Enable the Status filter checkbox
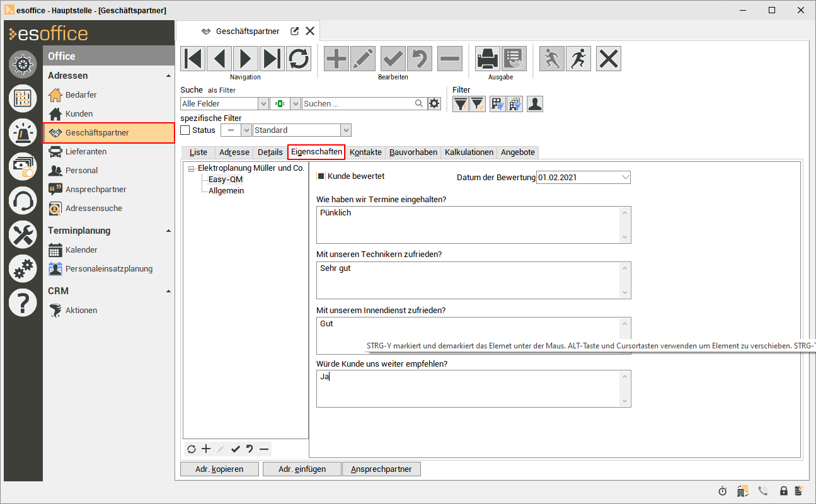 [x=185, y=130]
